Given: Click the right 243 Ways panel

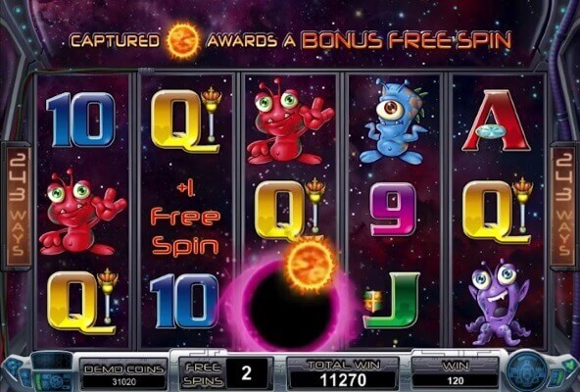Looking at the screenshot, I should pos(563,206).
